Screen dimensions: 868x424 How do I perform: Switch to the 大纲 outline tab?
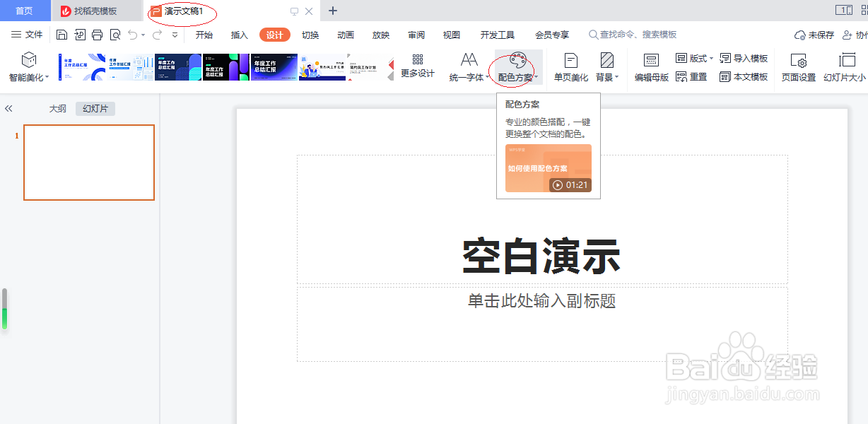tap(57, 108)
